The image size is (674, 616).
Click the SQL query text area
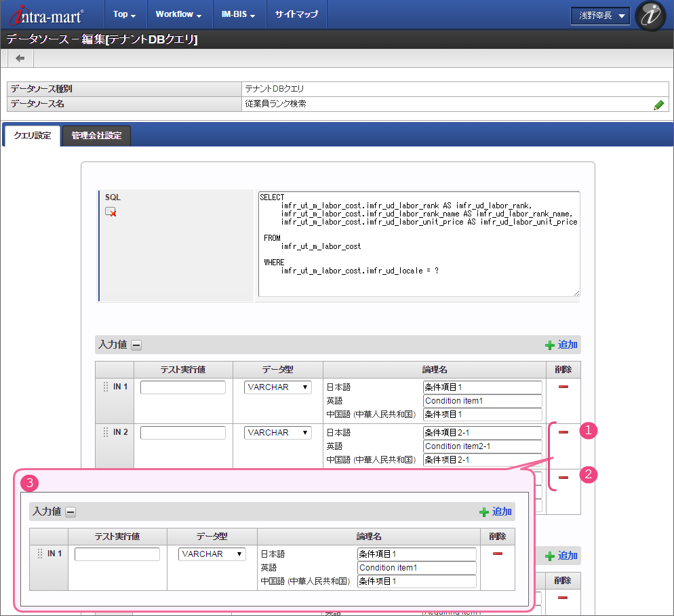(x=418, y=244)
